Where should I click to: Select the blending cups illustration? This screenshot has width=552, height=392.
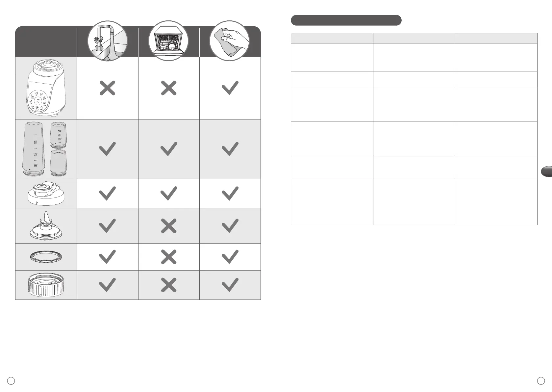(46, 149)
